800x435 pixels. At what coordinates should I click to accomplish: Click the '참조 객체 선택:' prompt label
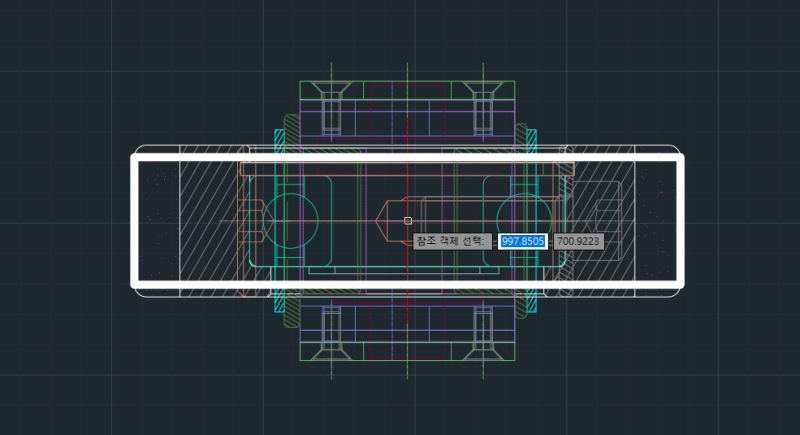click(452, 241)
